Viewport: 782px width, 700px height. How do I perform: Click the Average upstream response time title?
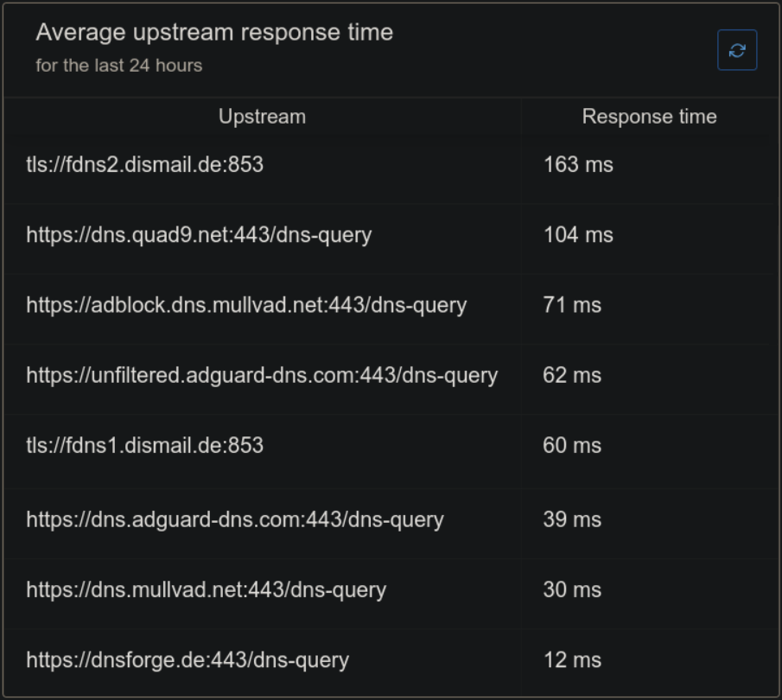tap(214, 33)
